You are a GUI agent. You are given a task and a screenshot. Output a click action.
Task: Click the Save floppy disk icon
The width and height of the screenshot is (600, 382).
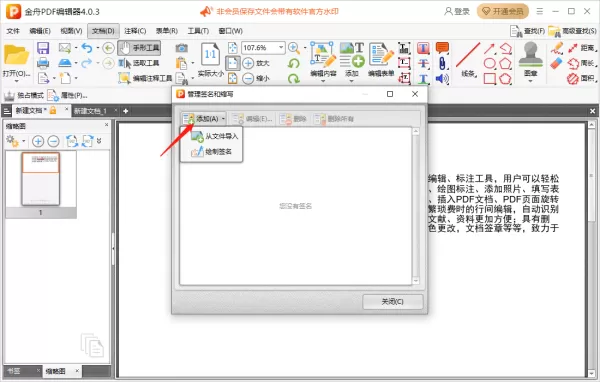click(x=43, y=48)
